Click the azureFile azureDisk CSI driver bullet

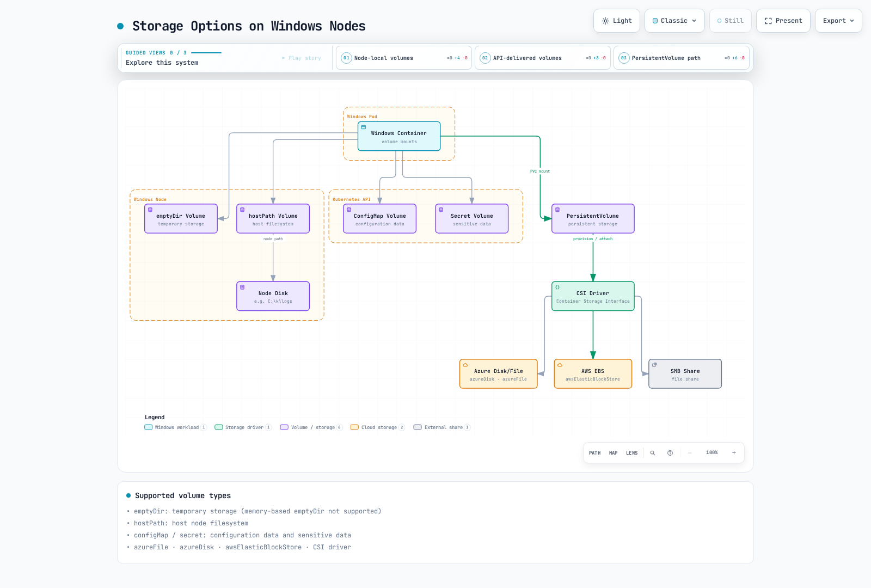[242, 547]
